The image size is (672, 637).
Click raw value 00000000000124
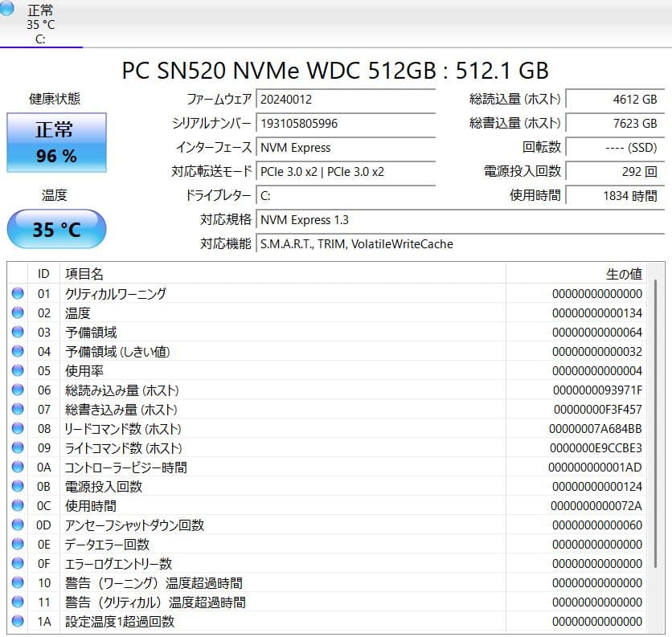point(597,487)
